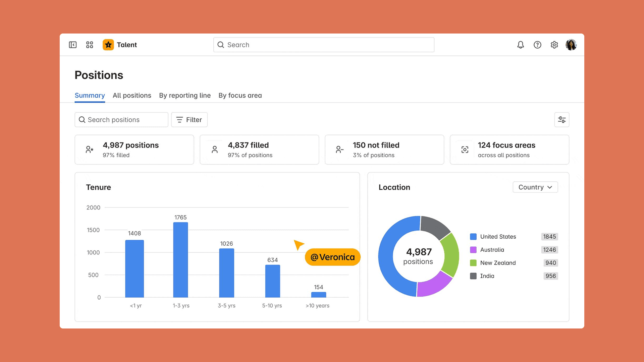The width and height of the screenshot is (644, 362).
Task: Focus the Search positions field
Action: [121, 120]
